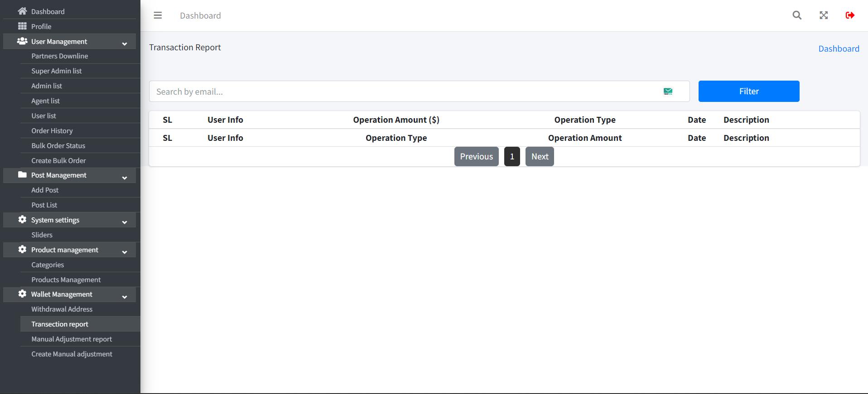Viewport: 868px width, 394px height.
Task: Click the Dashboard home icon in sidebar
Action: click(x=22, y=11)
